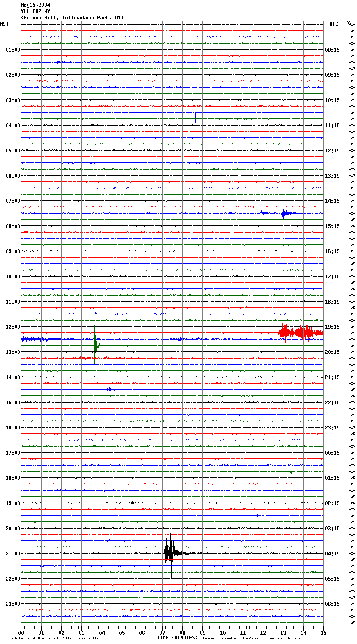Click the "04:00" MST time label
Image resolution: width=357 pixels, height=644 pixels.
(13, 126)
